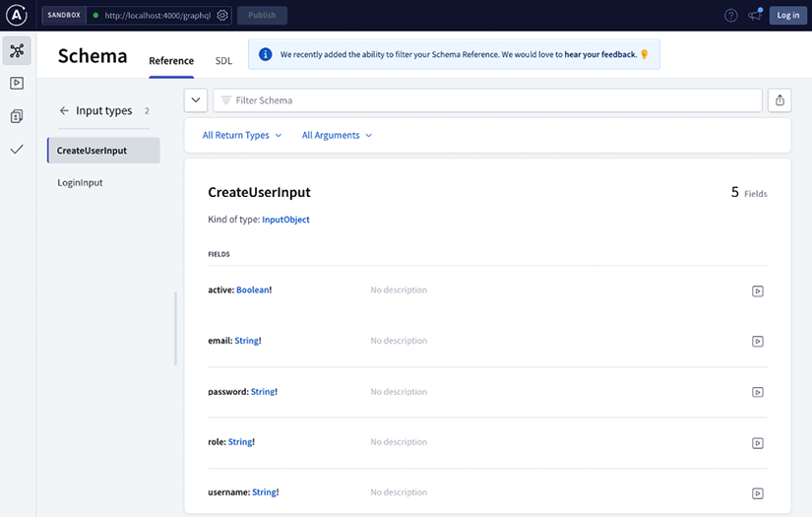Open the Apollo logo home icon
The height and width of the screenshot is (517, 812).
click(17, 15)
